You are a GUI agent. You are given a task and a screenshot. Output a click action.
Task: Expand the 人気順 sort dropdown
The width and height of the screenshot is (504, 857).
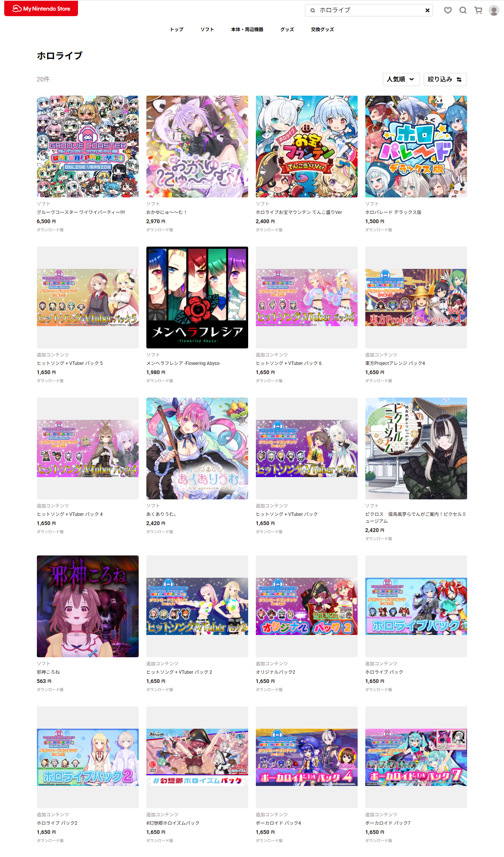pyautogui.click(x=401, y=79)
